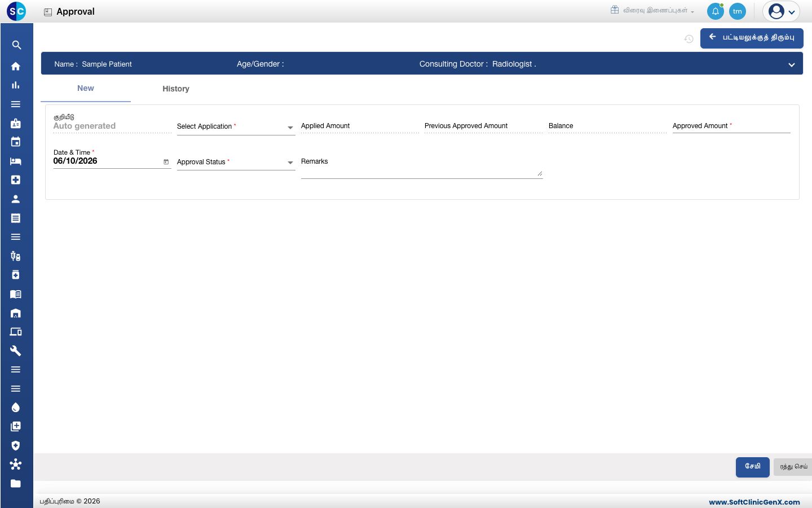Open the wrench maintenance icon in sidebar
The image size is (812, 508).
point(16,351)
